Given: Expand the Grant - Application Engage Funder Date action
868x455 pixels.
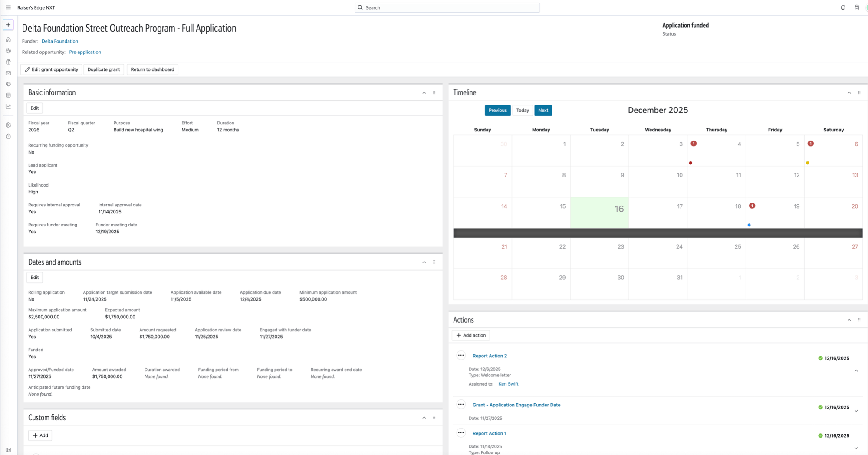Looking at the screenshot, I should 856,411.
